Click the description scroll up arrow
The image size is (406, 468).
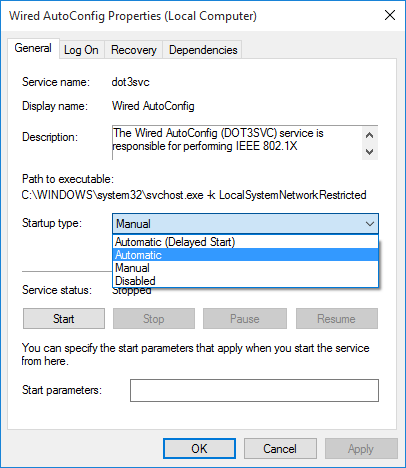point(369,135)
